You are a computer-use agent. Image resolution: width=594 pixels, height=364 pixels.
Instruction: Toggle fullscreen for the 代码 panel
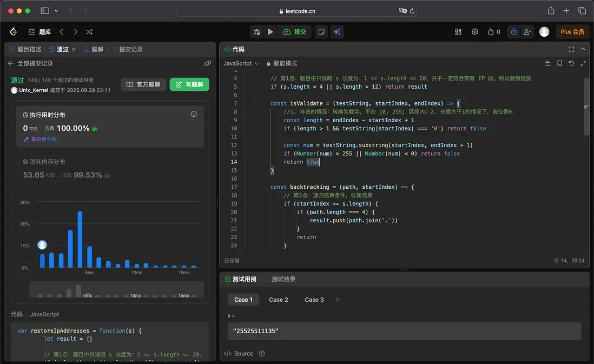coord(571,49)
